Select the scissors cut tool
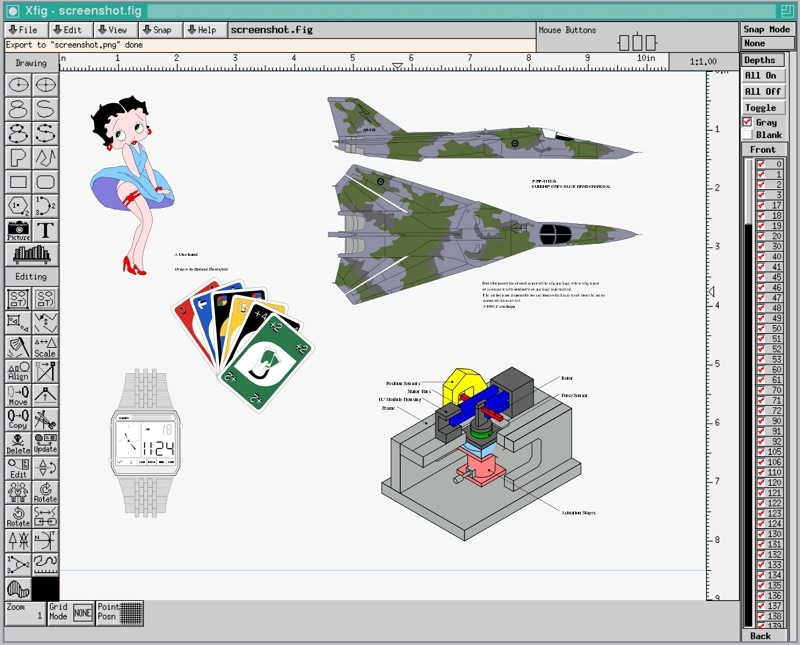800x645 pixels. tap(45, 419)
